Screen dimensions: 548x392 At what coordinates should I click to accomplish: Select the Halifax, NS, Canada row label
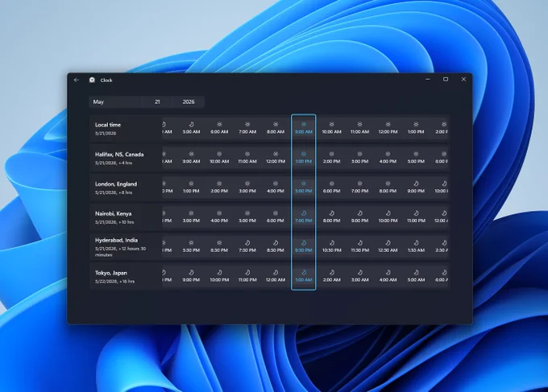point(119,155)
